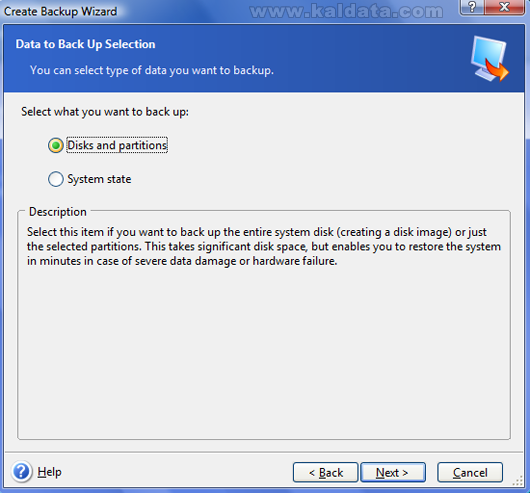Click the blue question-mark Help icon
Viewport: 530px width, 493px height.
[x=22, y=471]
